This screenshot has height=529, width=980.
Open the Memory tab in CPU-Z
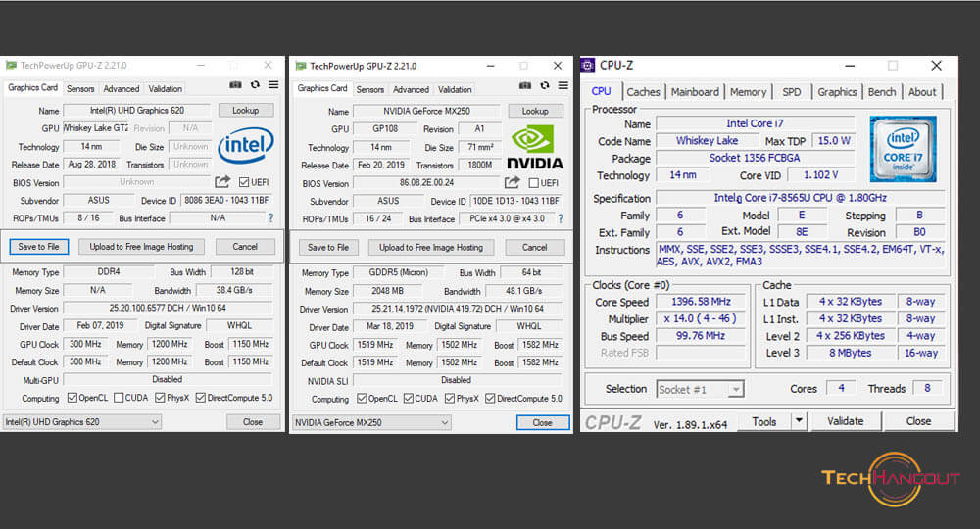748,92
